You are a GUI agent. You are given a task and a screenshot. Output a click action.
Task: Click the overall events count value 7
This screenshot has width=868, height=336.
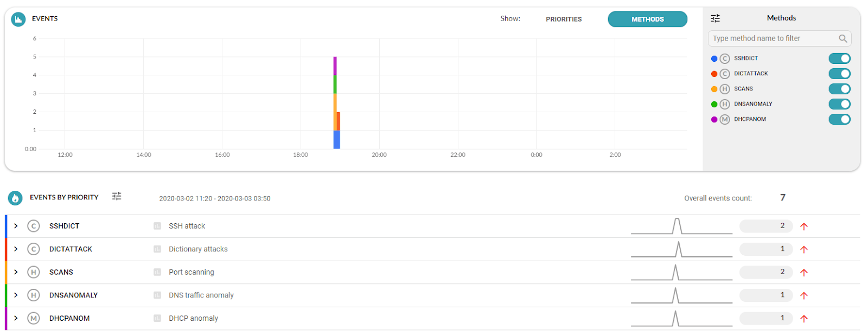[x=783, y=198]
